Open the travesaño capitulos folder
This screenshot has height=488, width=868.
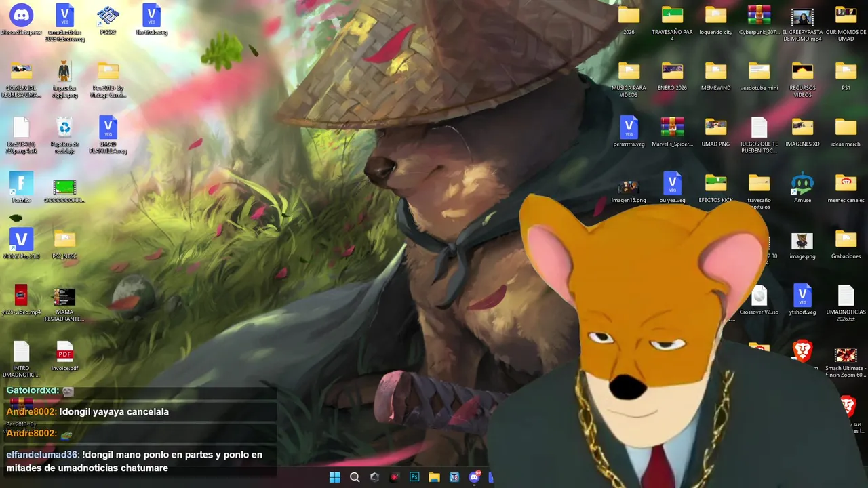tap(759, 184)
